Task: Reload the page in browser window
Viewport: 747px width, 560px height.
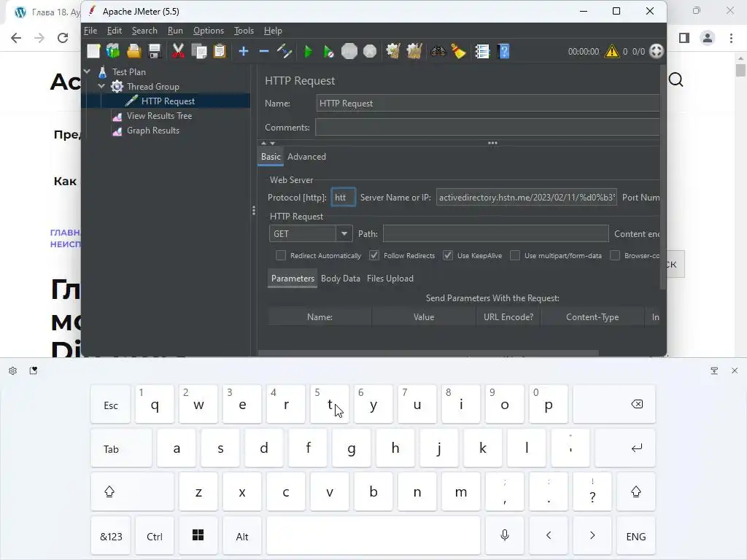Action: 63,38
